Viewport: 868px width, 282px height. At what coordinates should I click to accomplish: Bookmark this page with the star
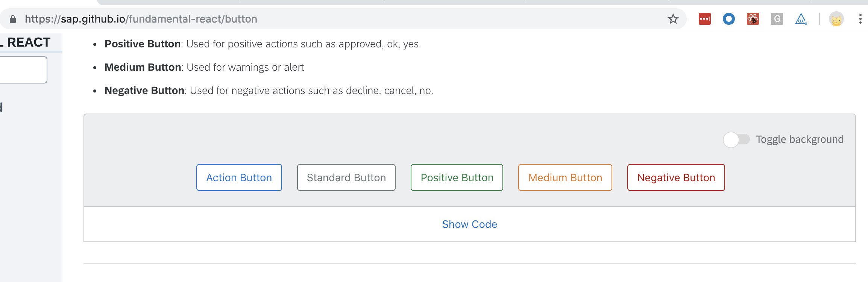pyautogui.click(x=673, y=19)
